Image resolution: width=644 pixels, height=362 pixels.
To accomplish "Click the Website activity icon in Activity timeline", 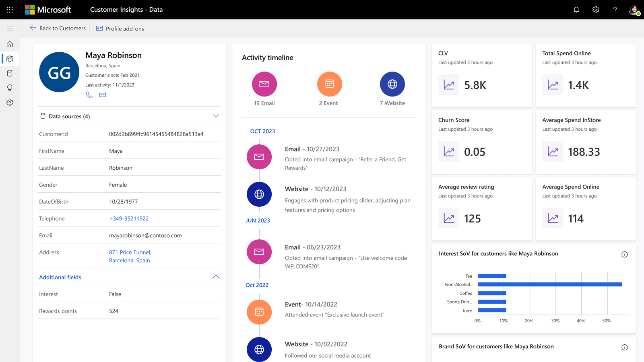I will point(392,84).
